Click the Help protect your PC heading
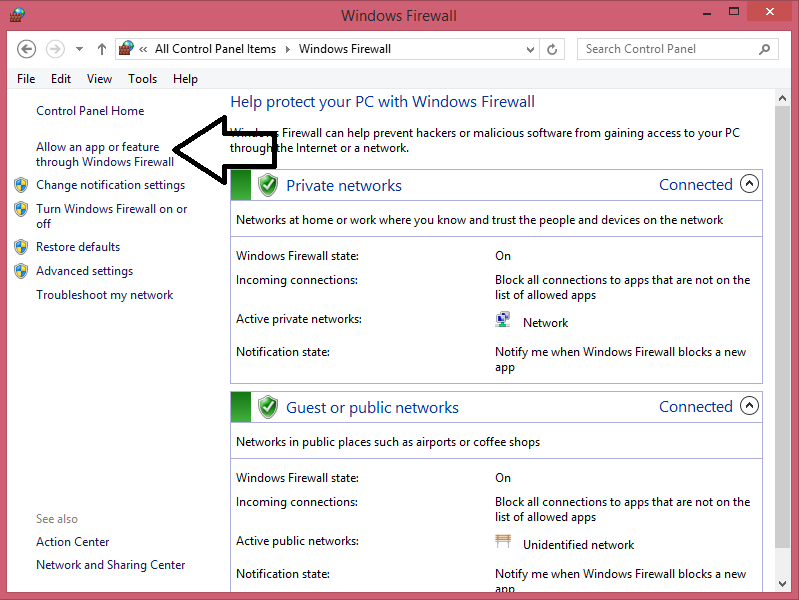Image resolution: width=799 pixels, height=600 pixels. [382, 101]
